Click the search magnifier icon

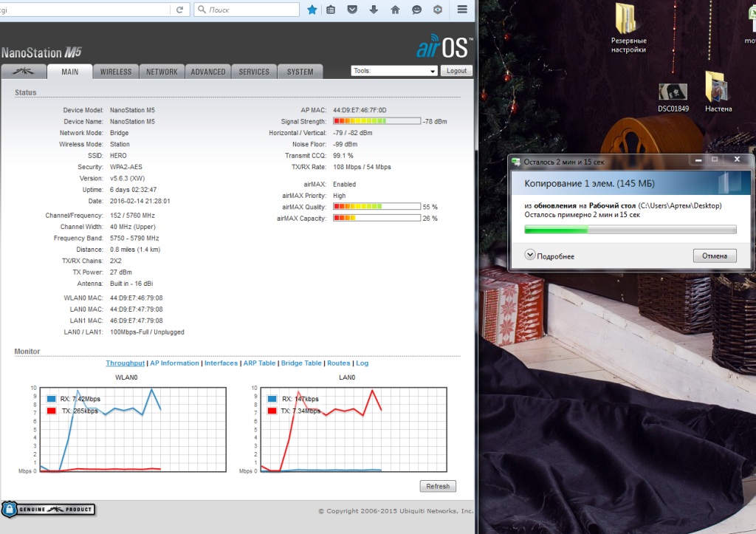(202, 10)
